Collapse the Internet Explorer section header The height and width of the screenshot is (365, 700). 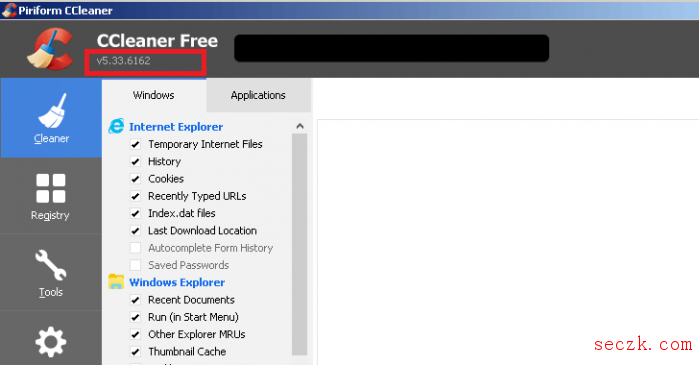click(x=176, y=127)
